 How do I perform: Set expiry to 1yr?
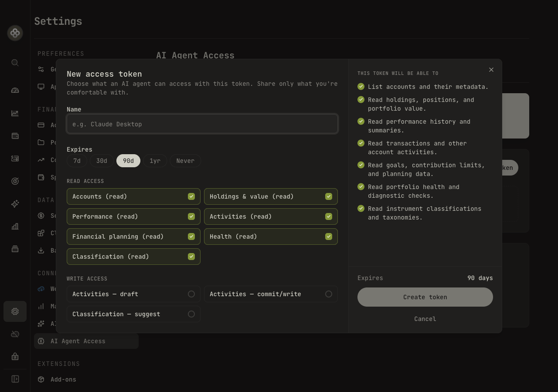155,161
